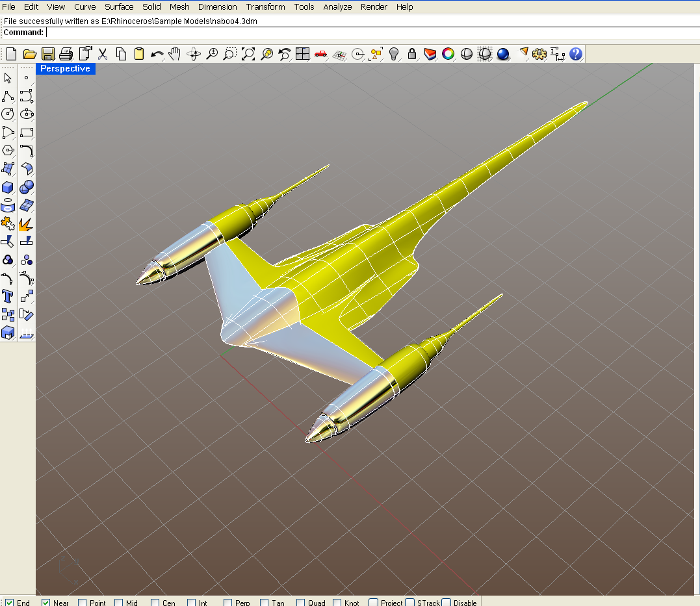
Task: Select the Boolean Union spheres tool
Action: pos(27,188)
